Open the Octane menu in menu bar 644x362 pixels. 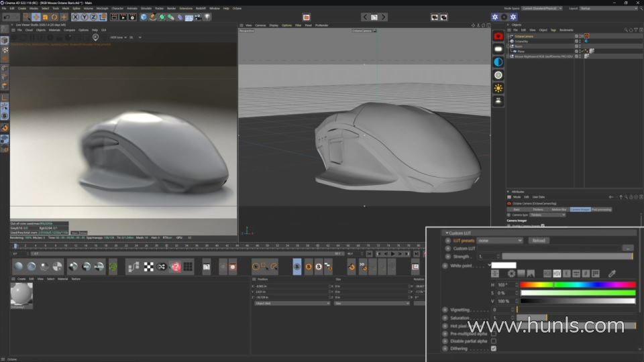point(237,8)
